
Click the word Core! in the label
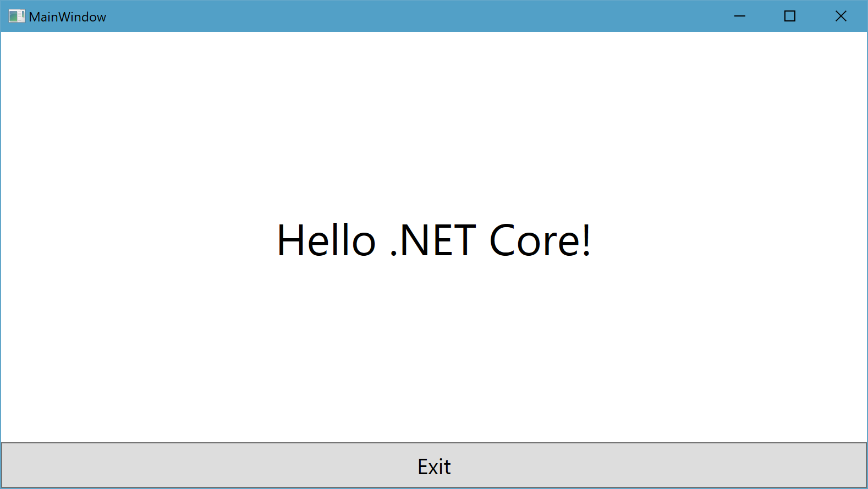point(540,240)
